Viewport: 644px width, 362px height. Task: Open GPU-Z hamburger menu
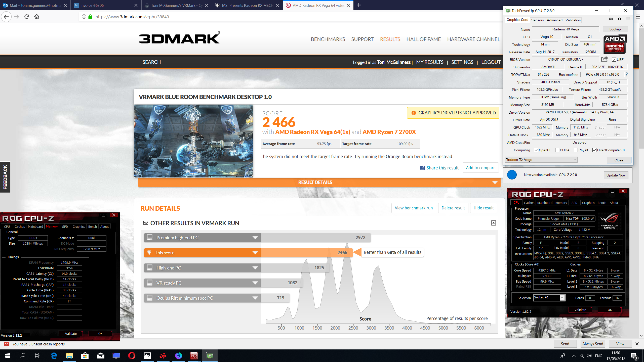tap(628, 19)
